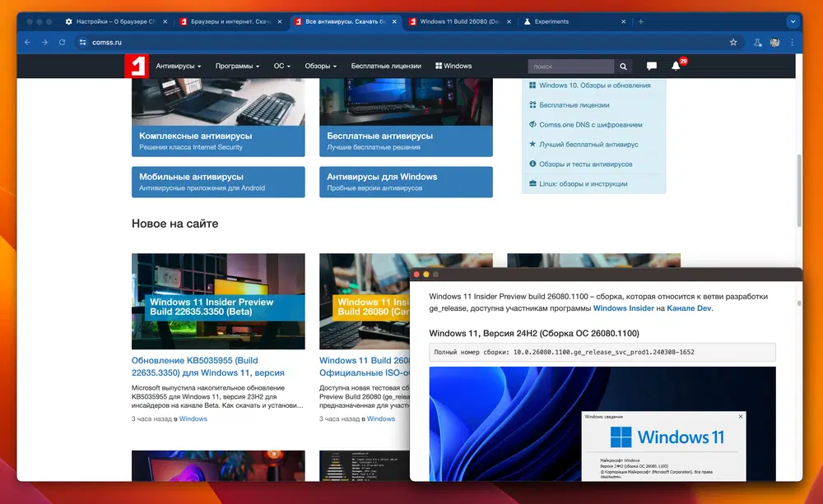
Task: Open site comments chat icon
Action: (651, 66)
